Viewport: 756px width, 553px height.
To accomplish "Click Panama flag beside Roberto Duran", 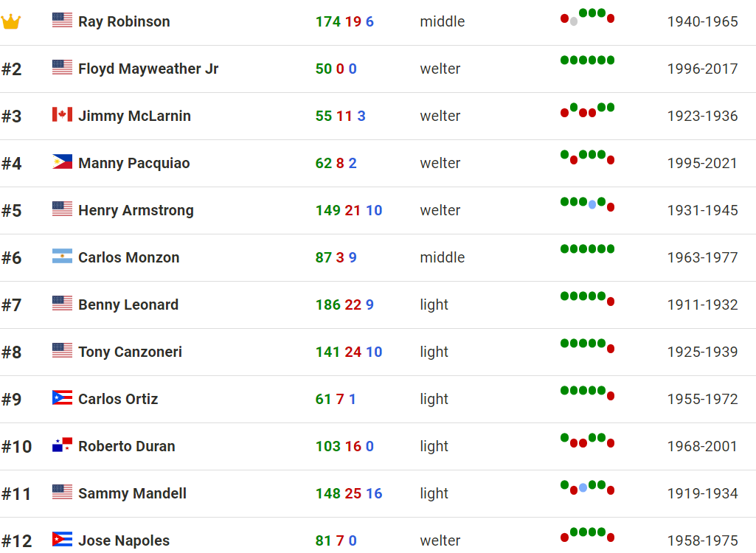I will coord(62,445).
